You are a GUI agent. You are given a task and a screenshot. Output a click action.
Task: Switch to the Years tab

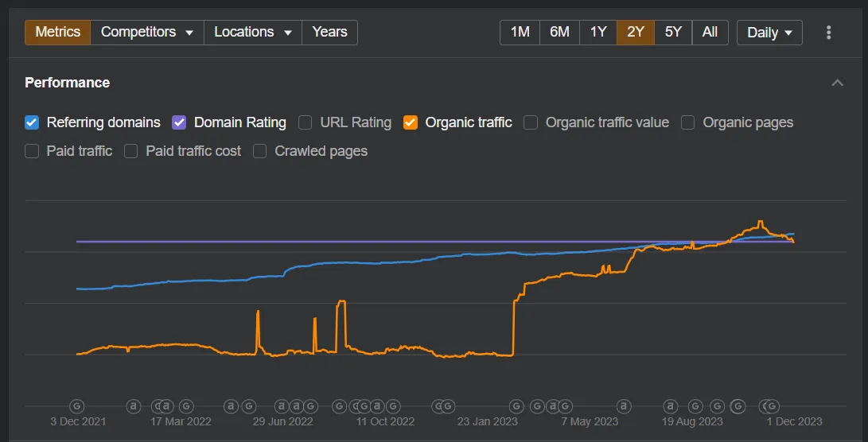pyautogui.click(x=329, y=33)
